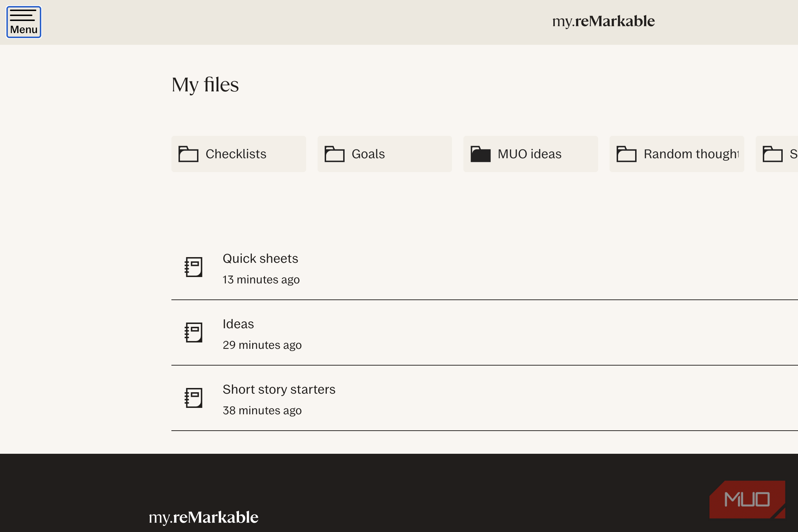
Task: Click the Short story starters notebook icon
Action: click(x=194, y=398)
